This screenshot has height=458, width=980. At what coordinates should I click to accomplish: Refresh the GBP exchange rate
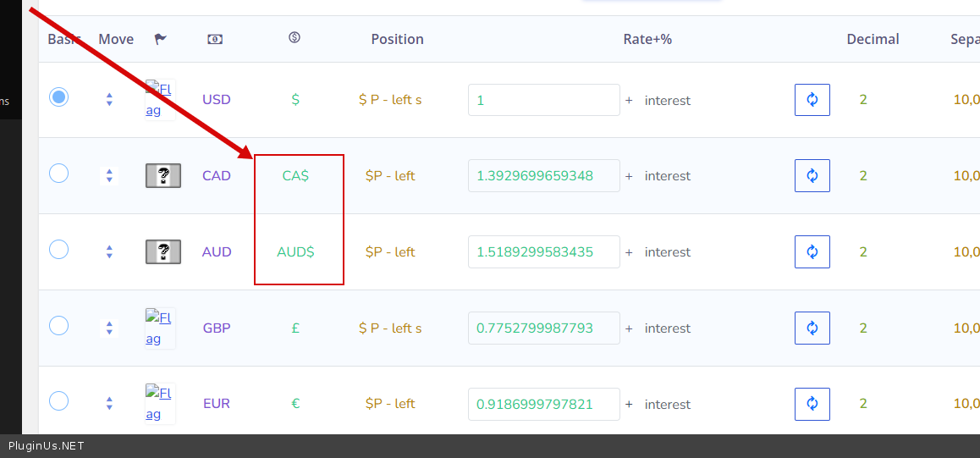click(812, 328)
